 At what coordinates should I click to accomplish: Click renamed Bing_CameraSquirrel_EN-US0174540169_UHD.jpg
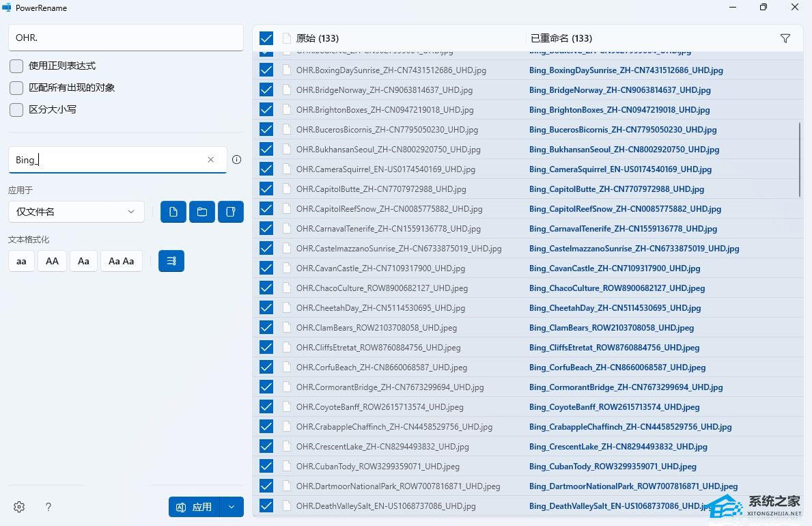click(620, 169)
